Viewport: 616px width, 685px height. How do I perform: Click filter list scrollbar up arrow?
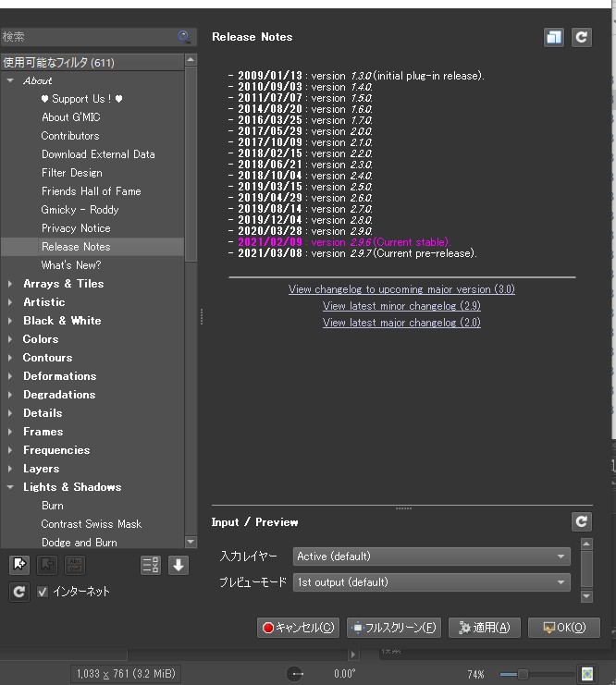pos(191,59)
